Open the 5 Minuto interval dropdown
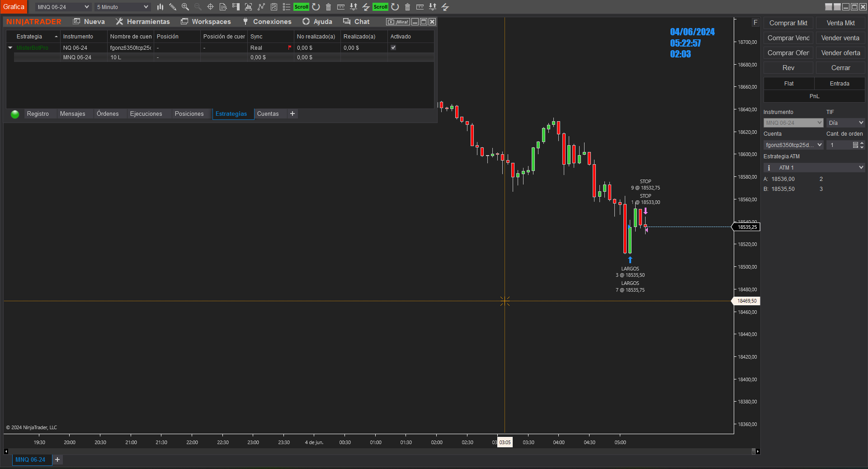Screen dimensions: 868x469 (x=122, y=7)
